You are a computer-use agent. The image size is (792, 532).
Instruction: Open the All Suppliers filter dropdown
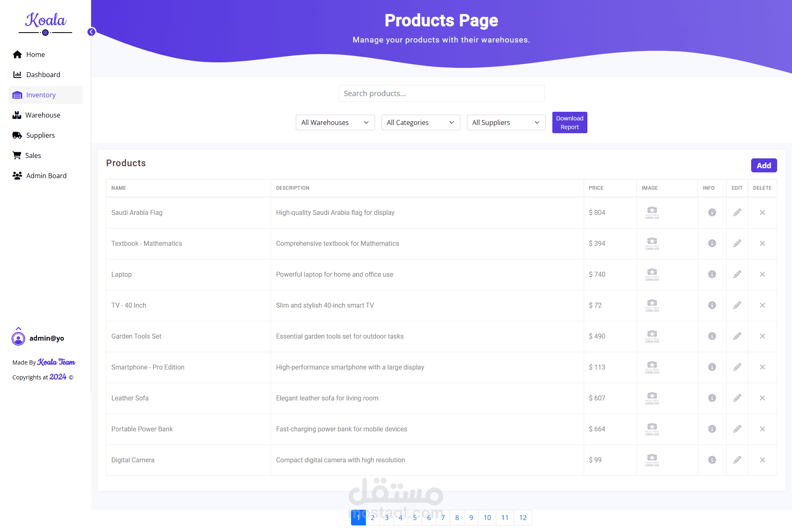(x=506, y=122)
